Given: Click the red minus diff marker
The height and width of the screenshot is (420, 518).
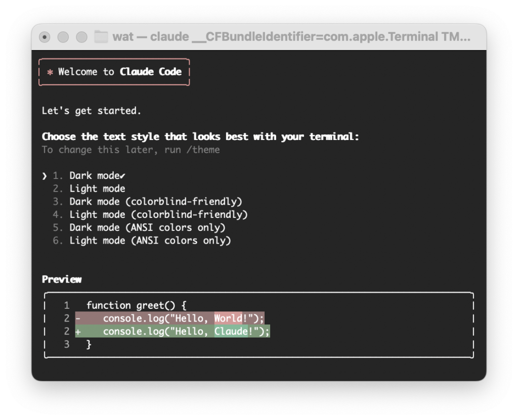Looking at the screenshot, I should [78, 318].
